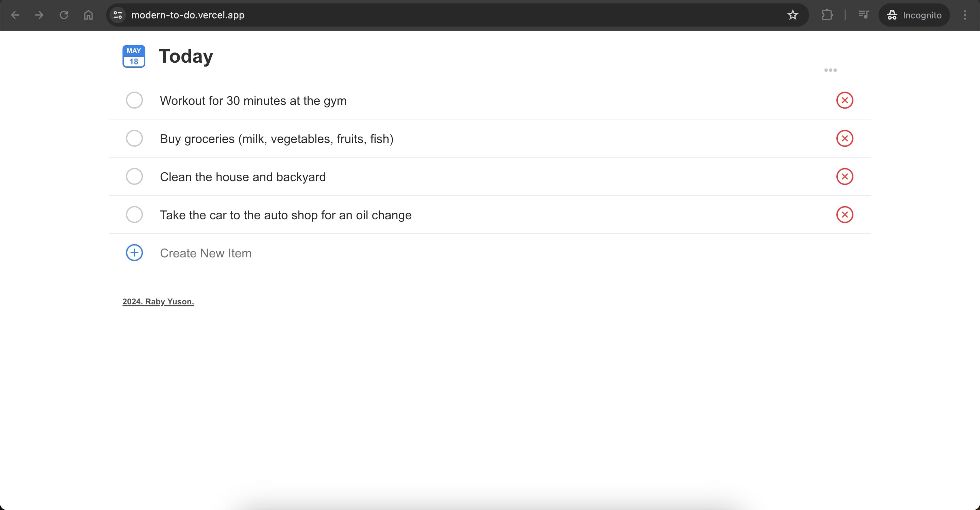
Task: Reload the current page
Action: (x=64, y=15)
